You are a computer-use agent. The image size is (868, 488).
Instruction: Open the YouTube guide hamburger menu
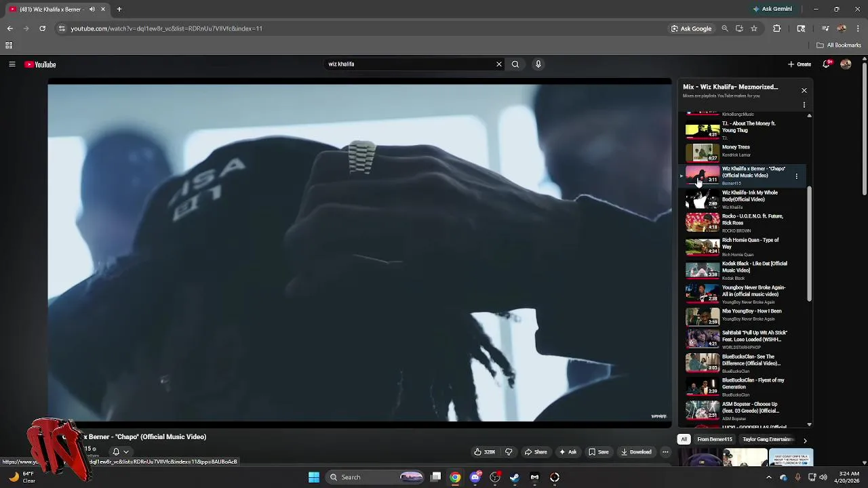coord(12,64)
